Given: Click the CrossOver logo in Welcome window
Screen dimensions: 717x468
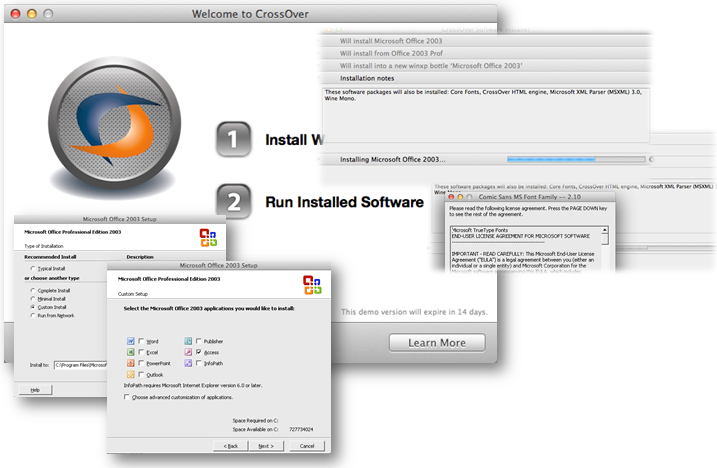Looking at the screenshot, I should 114,124.
